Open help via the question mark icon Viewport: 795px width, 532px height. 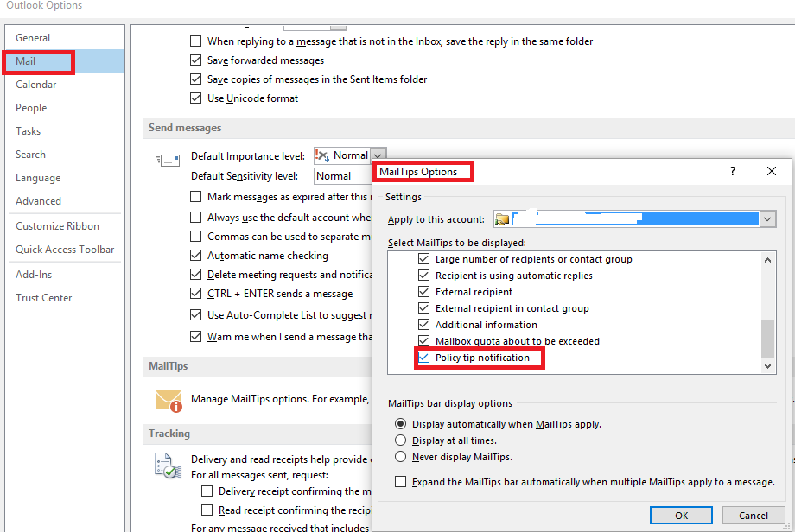pos(732,171)
